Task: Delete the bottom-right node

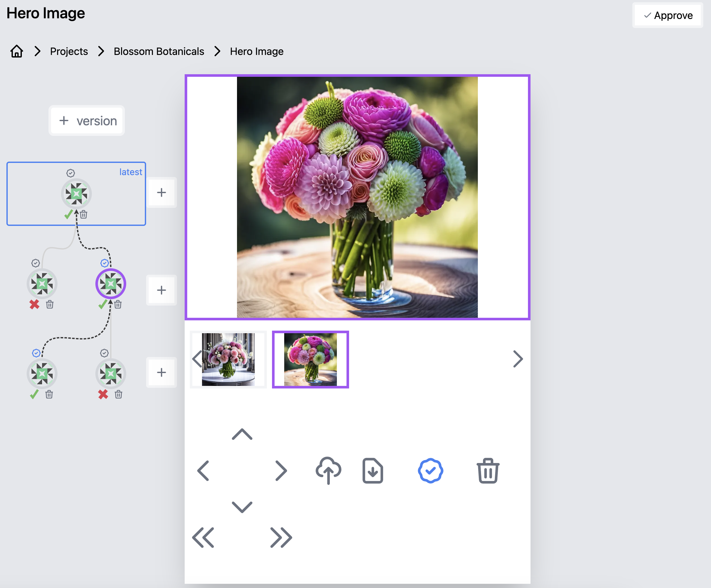Action: point(119,394)
